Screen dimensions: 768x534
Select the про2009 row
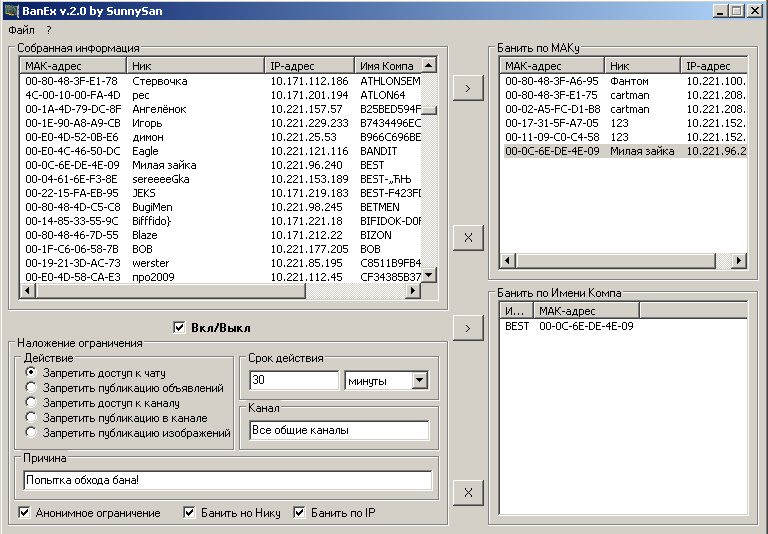220,277
